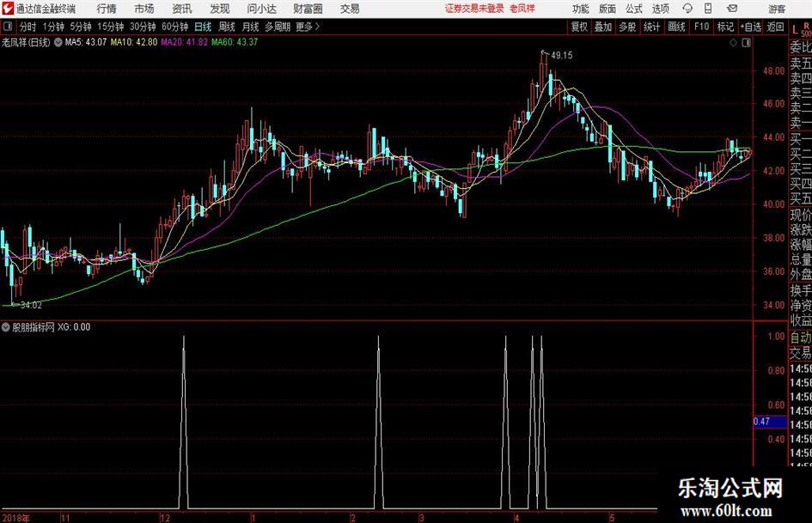Open sub-chart indicator dropdown arrow
812x523 pixels.
[x=6, y=326]
